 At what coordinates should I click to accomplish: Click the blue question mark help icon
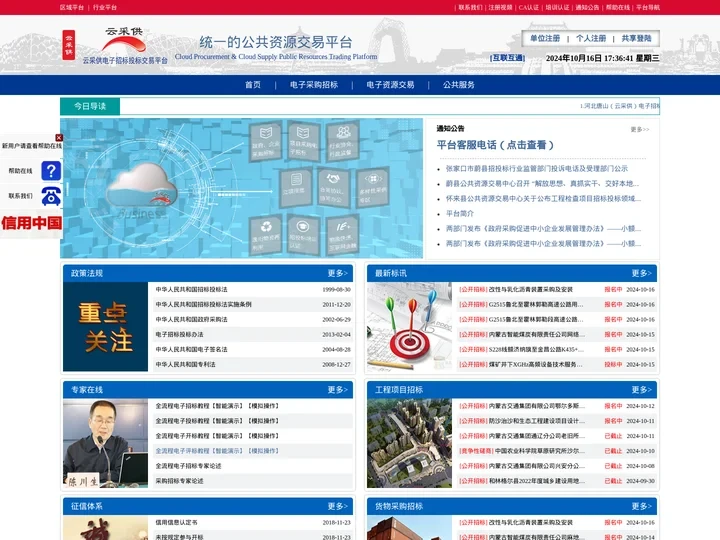(51, 170)
